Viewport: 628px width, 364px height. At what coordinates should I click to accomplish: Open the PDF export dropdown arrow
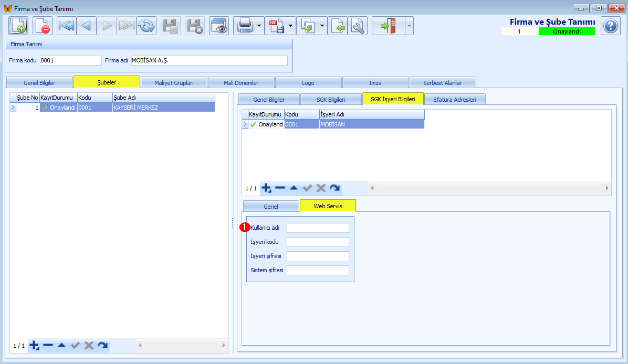(x=290, y=26)
